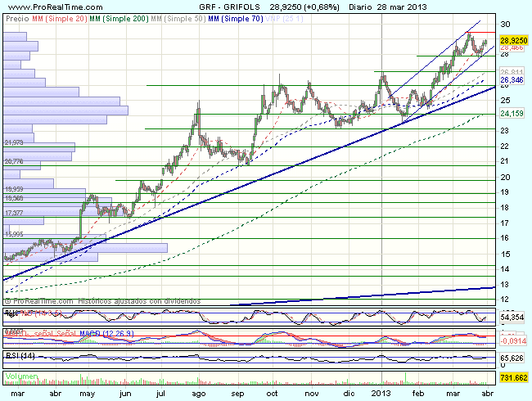Click the dic month axis label

349,394
